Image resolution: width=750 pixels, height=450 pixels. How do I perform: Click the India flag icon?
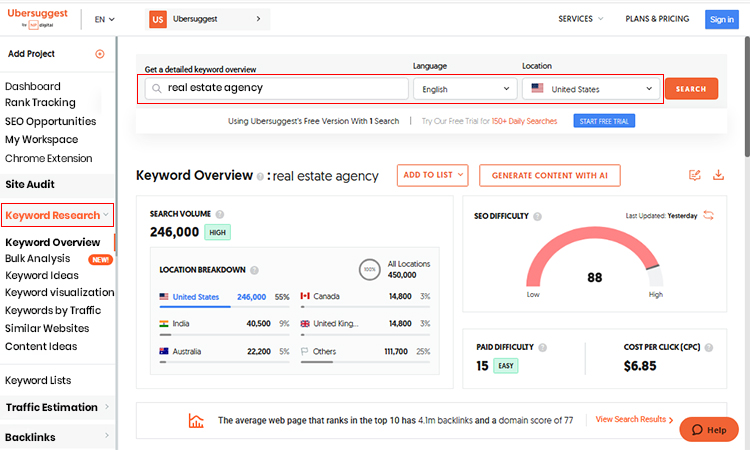[164, 324]
